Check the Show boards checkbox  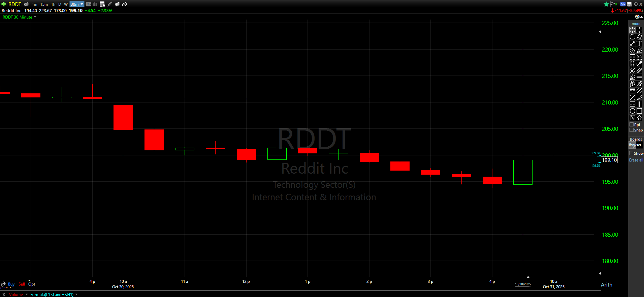(x=632, y=153)
